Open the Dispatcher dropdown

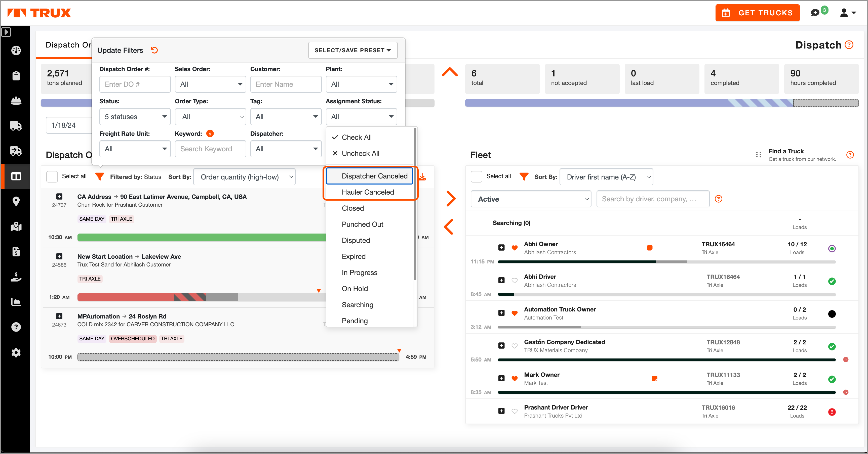click(286, 149)
